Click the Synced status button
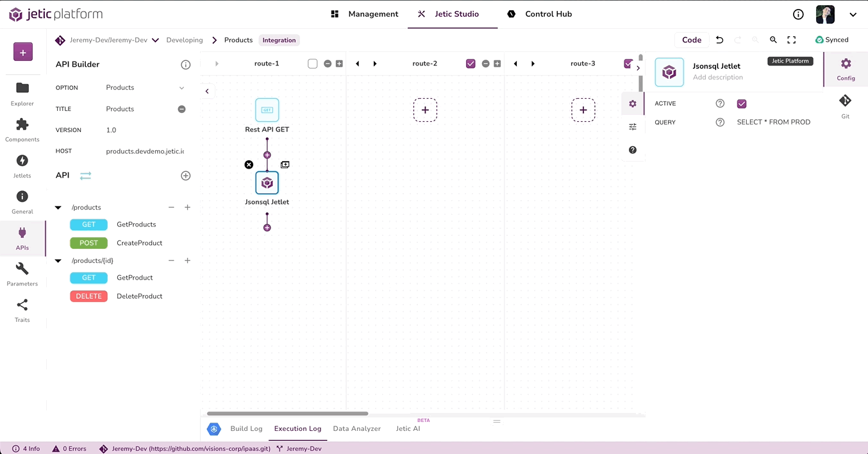This screenshot has width=868, height=454. click(x=832, y=40)
